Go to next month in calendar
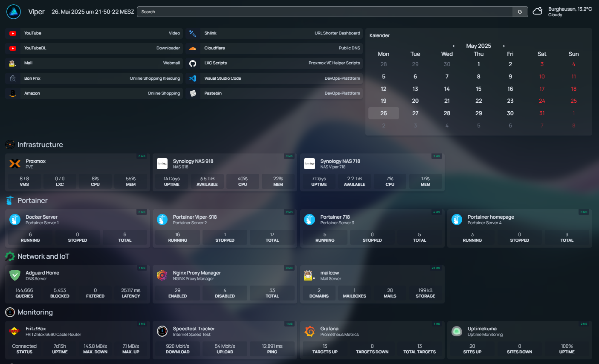The image size is (599, 364). tap(504, 46)
